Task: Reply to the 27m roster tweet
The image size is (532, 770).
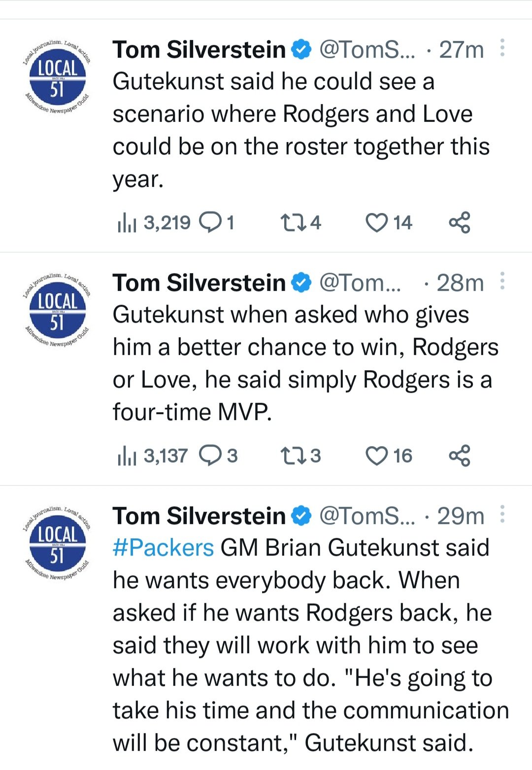Action: (211, 223)
